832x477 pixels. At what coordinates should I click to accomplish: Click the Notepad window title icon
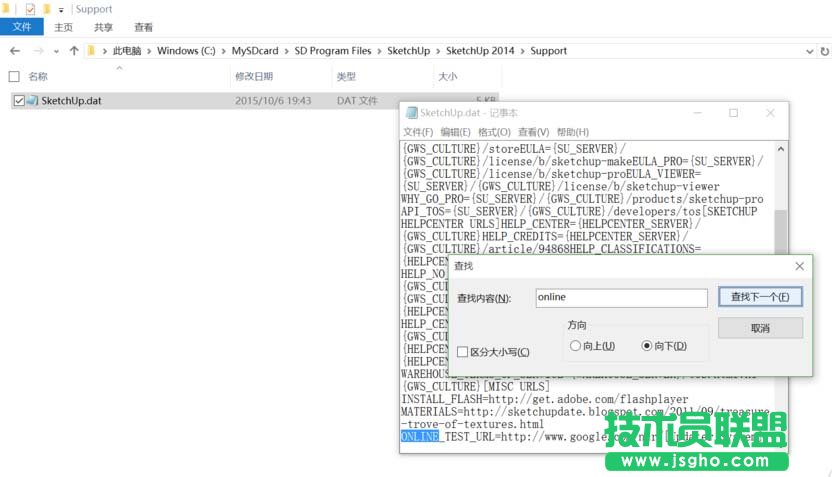(411, 112)
